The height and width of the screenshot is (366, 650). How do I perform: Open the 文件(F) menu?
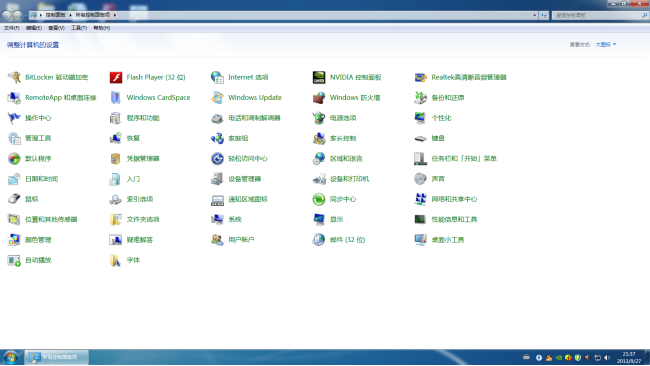[12, 28]
